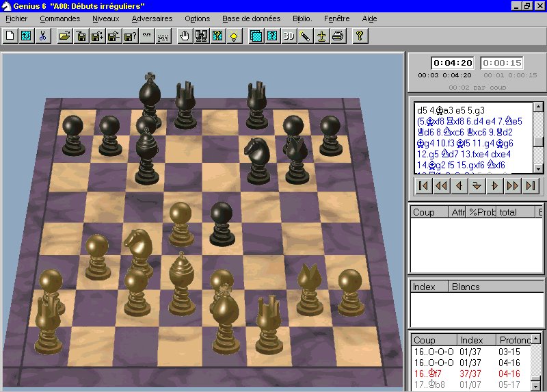Click the diskette with plus icon
This screenshot has width=547, height=392.
coord(97,36)
